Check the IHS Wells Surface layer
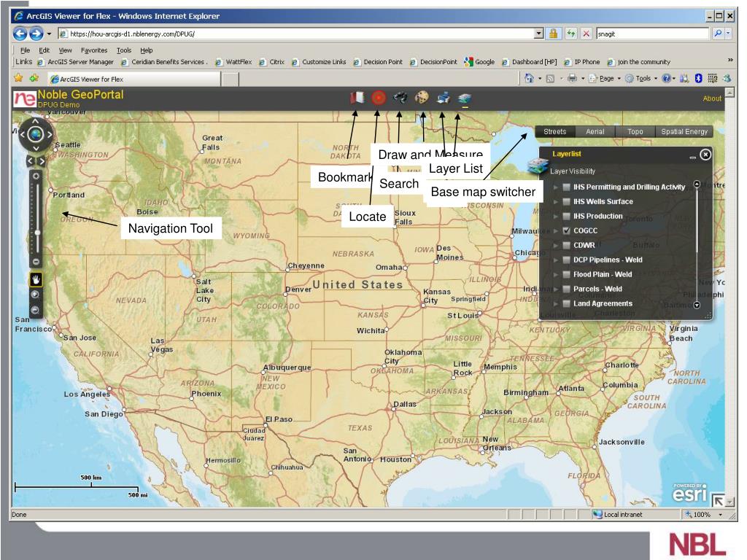The width and height of the screenshot is (747, 560). point(566,201)
